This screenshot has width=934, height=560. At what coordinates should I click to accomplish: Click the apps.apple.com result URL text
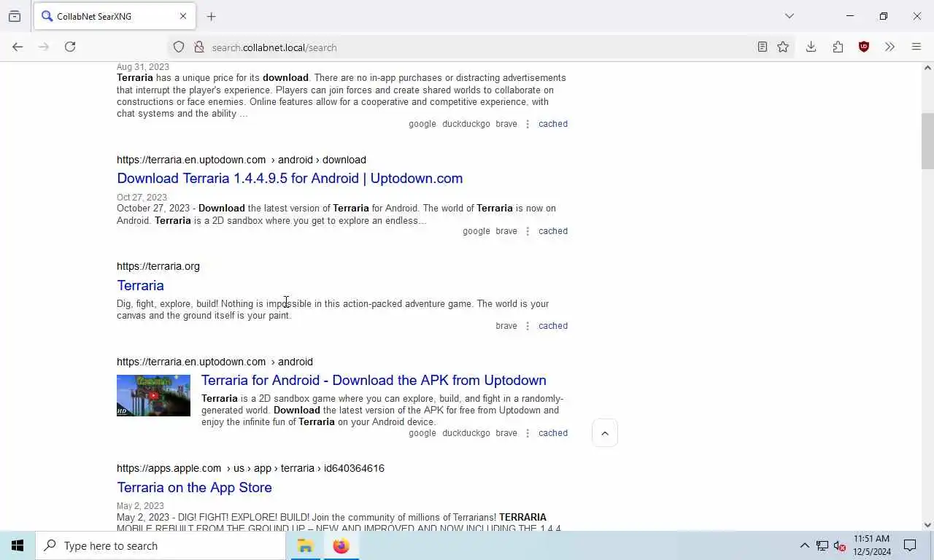(250, 468)
